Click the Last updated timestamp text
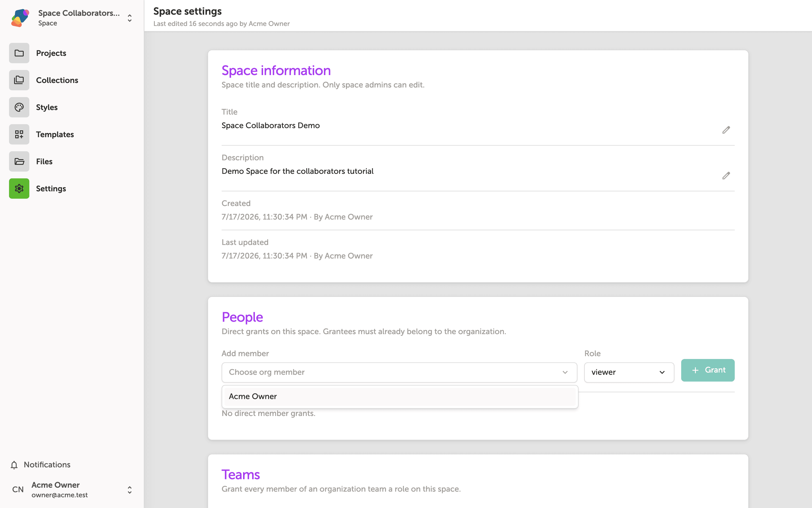Viewport: 812px width, 508px height. click(297, 256)
